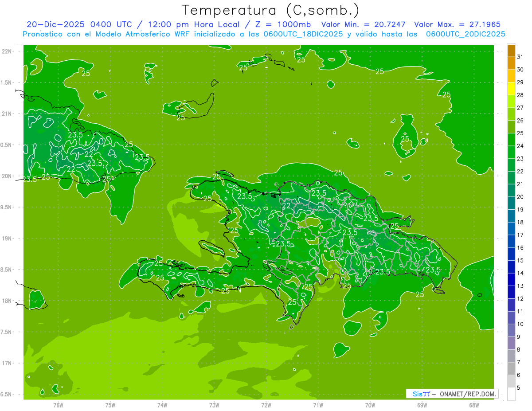Click the colorbar legend value "27"
The width and height of the screenshot is (532, 411).
pos(520,108)
